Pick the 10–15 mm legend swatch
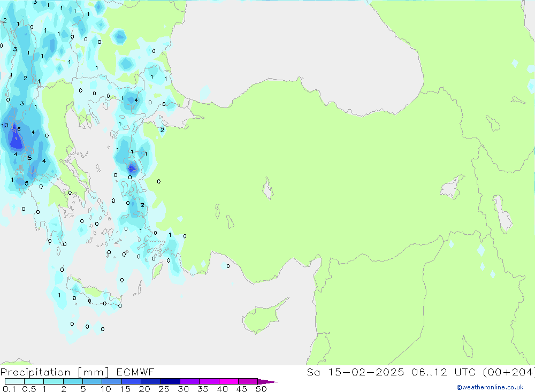 pyautogui.click(x=112, y=381)
